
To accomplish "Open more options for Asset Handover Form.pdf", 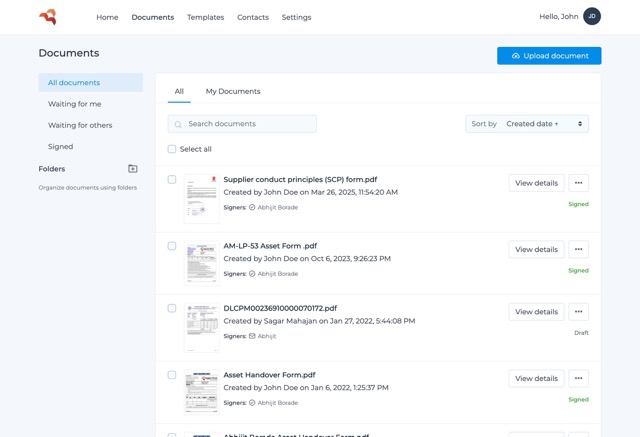I will coord(578,378).
